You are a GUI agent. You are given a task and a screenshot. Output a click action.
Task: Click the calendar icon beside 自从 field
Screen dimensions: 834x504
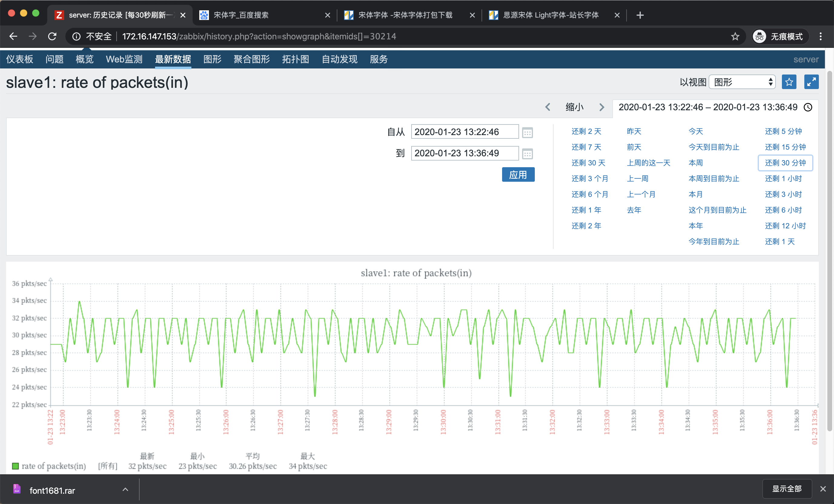[527, 132]
